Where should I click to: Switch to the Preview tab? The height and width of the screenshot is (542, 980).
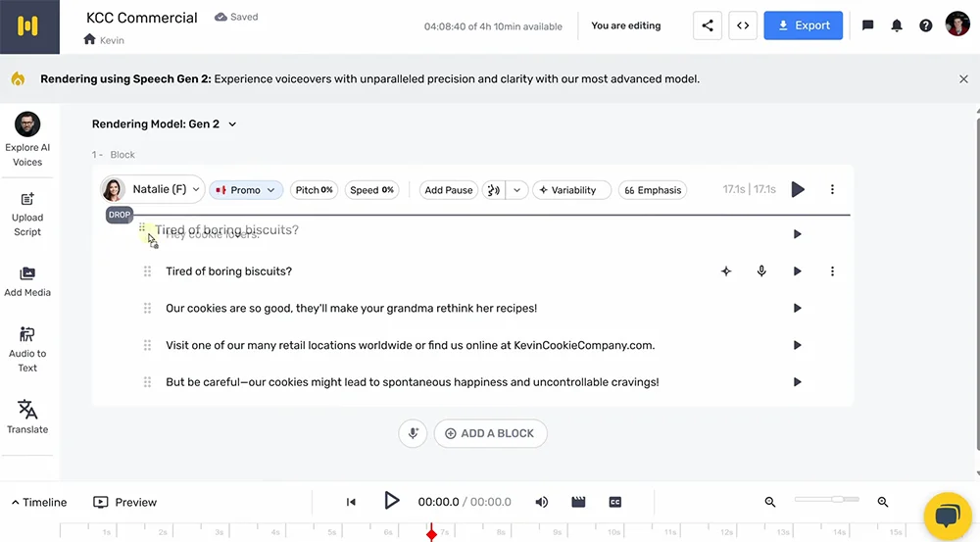coord(125,502)
